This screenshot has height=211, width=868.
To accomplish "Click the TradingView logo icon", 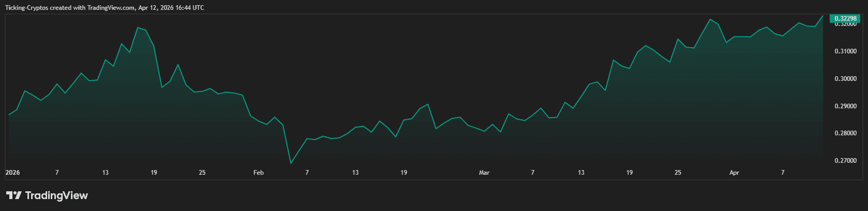I will (13, 195).
